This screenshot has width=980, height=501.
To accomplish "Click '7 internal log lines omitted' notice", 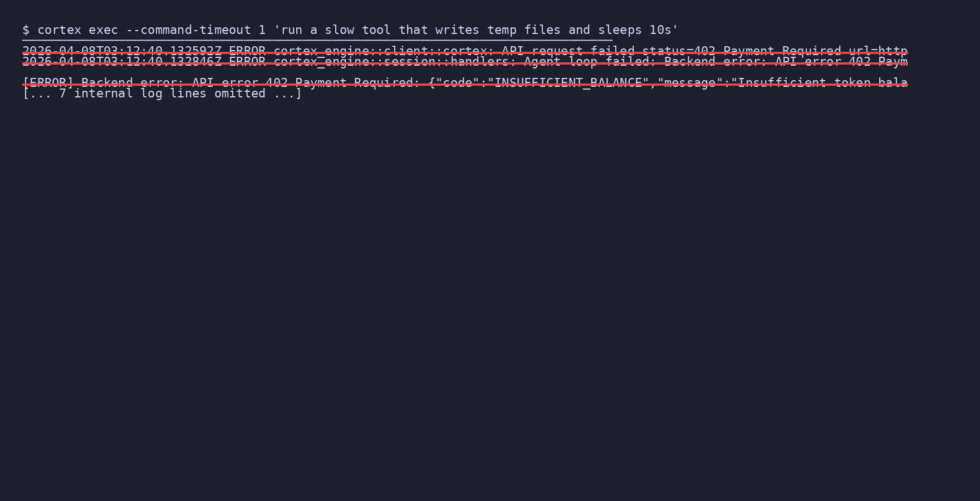I will pos(162,94).
